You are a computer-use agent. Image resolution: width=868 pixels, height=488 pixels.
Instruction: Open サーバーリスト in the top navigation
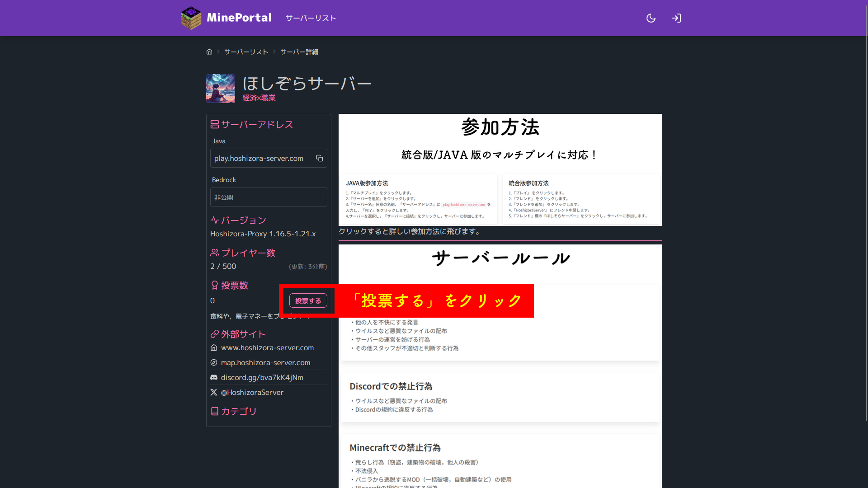(311, 18)
